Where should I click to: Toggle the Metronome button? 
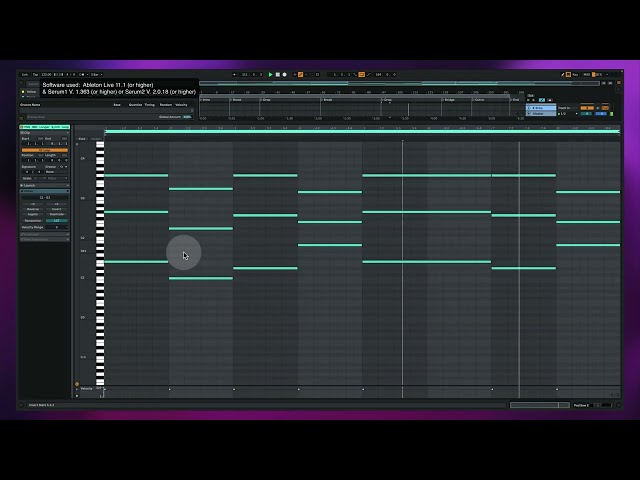click(82, 75)
